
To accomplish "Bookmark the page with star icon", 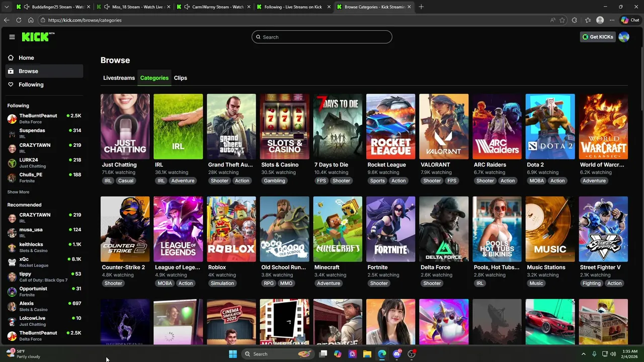I will point(562,20).
